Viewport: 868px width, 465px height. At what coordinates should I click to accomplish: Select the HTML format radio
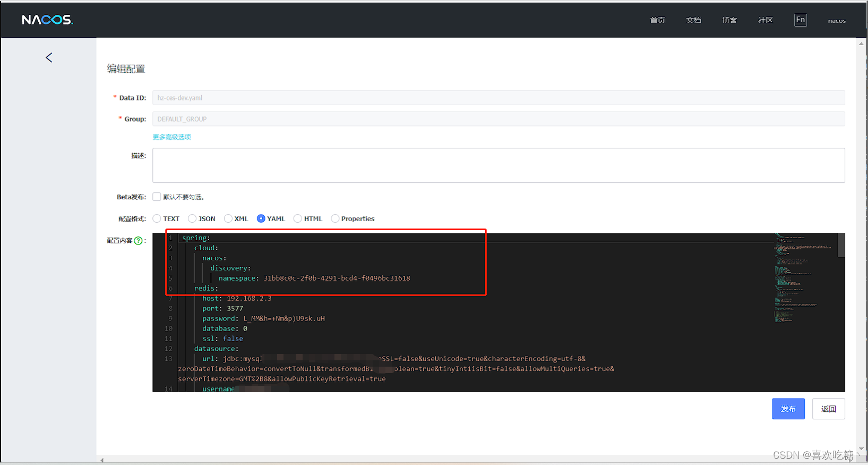click(298, 218)
